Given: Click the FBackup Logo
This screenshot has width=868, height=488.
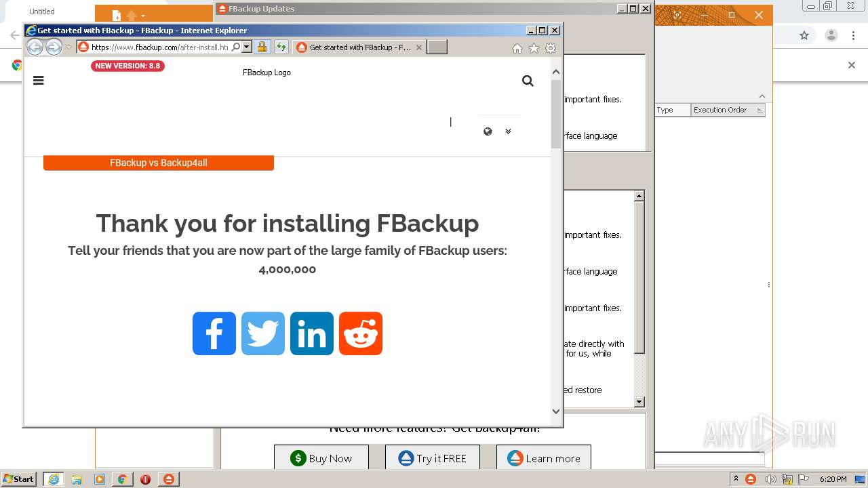Looking at the screenshot, I should coord(267,73).
